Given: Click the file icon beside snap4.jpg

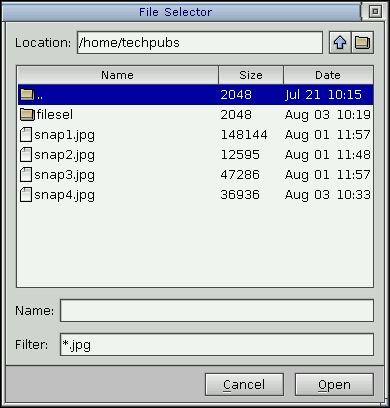Looking at the screenshot, I should click(x=26, y=195).
